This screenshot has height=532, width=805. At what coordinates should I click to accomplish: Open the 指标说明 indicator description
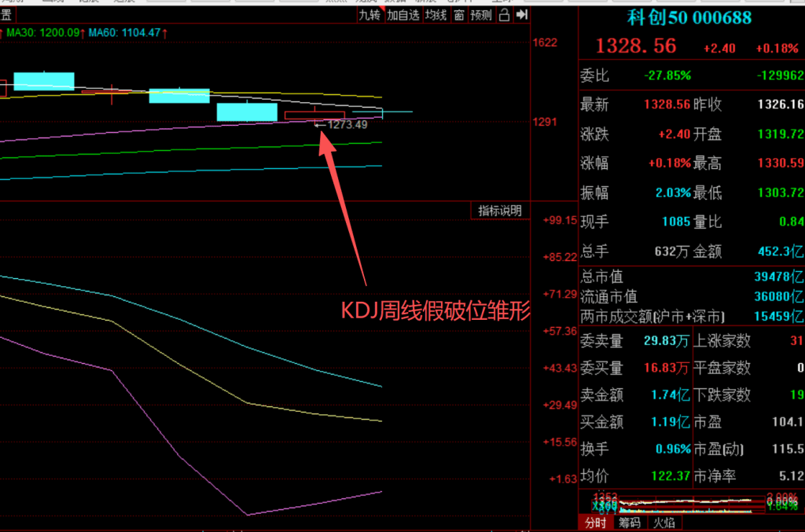[500, 211]
